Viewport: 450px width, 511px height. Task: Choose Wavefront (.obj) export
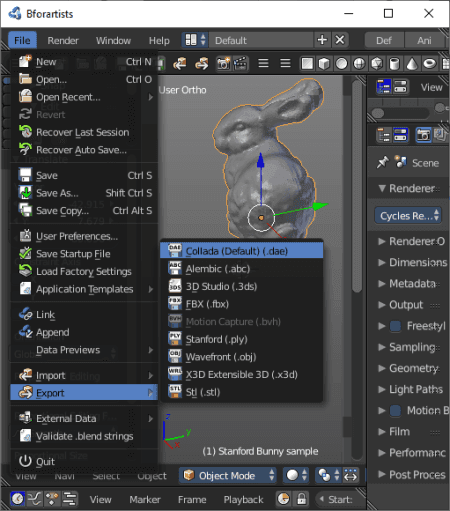pos(242,357)
